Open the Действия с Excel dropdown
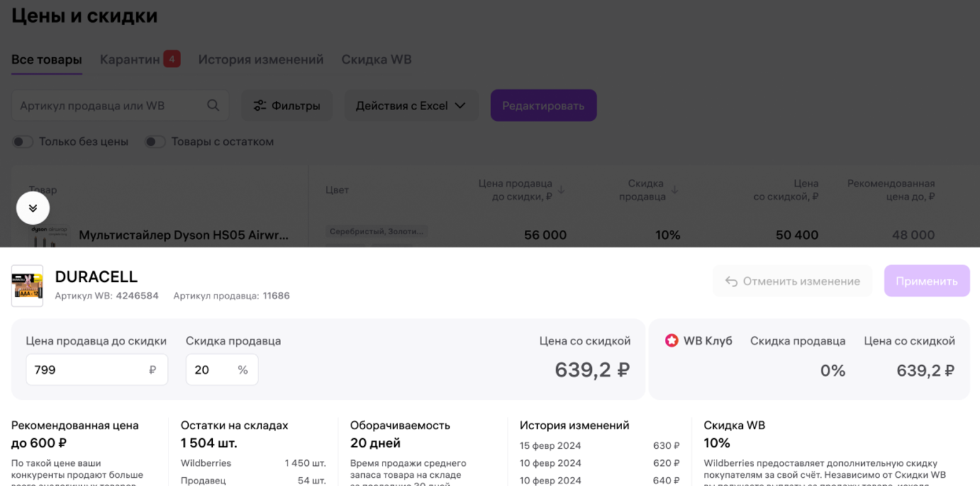 [411, 106]
